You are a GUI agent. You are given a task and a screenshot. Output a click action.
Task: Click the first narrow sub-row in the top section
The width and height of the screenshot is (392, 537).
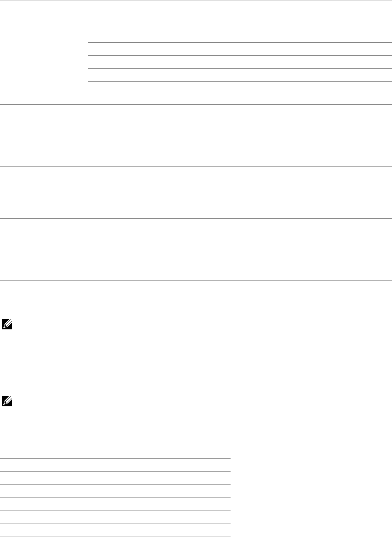(x=240, y=49)
